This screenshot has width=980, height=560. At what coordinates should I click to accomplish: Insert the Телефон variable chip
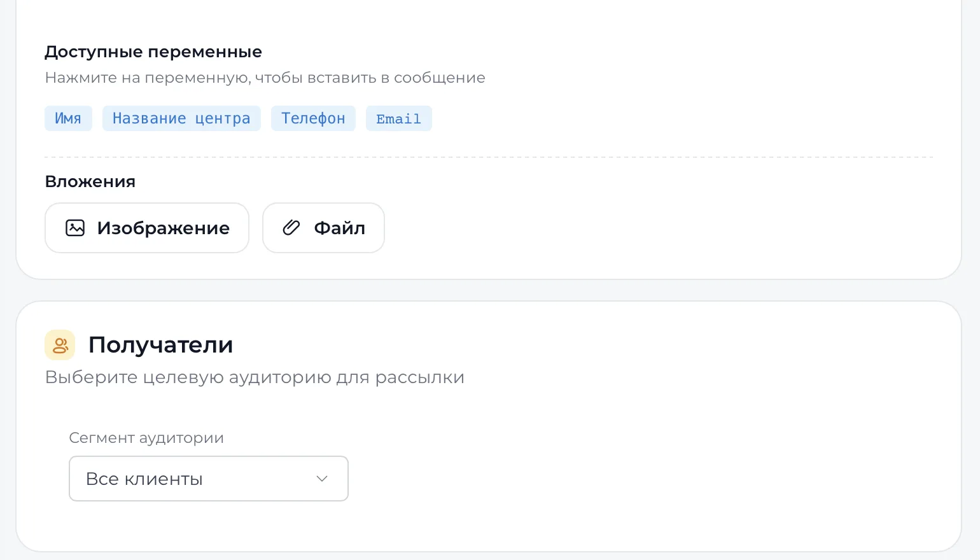[x=313, y=118]
